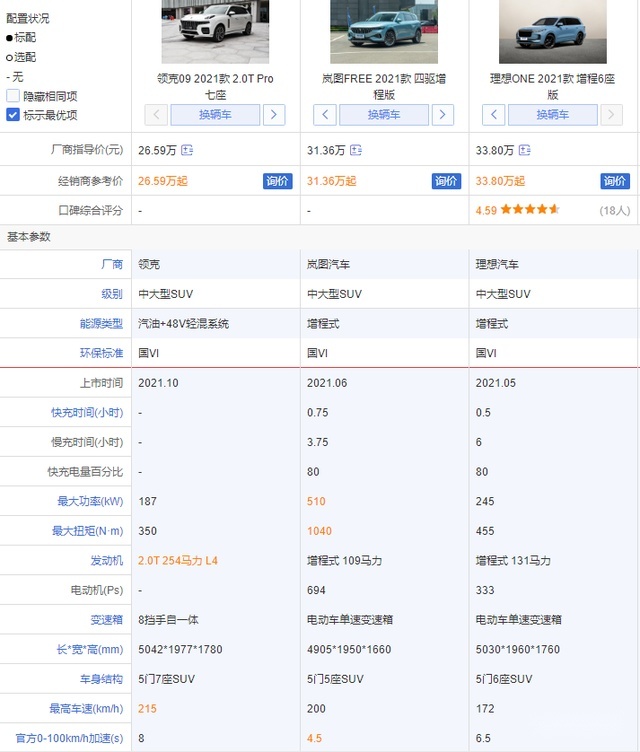Click 5门6座SUV body structure cell
The image size is (640, 752).
(504, 679)
